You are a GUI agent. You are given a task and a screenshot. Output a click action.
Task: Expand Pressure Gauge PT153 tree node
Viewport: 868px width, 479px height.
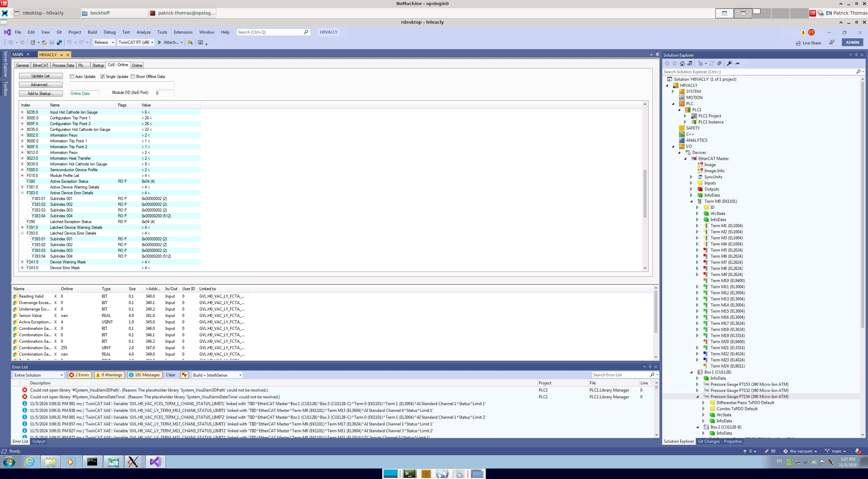click(x=697, y=384)
